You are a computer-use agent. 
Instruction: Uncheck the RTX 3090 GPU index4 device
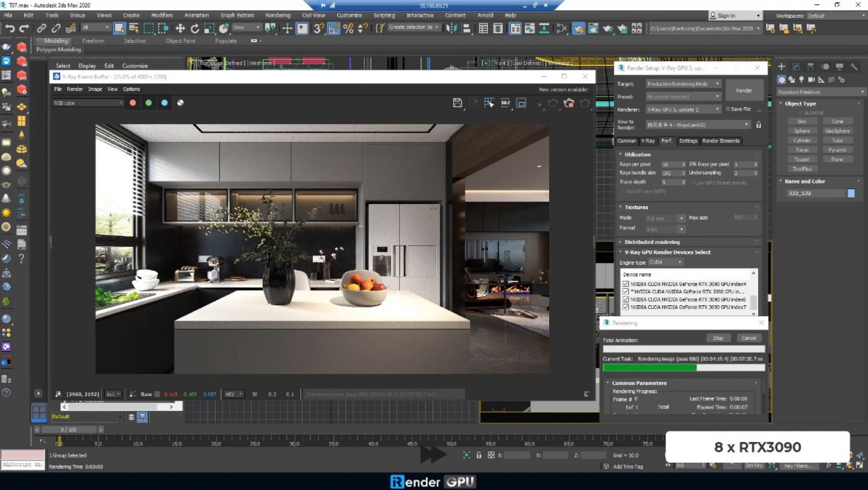[626, 284]
